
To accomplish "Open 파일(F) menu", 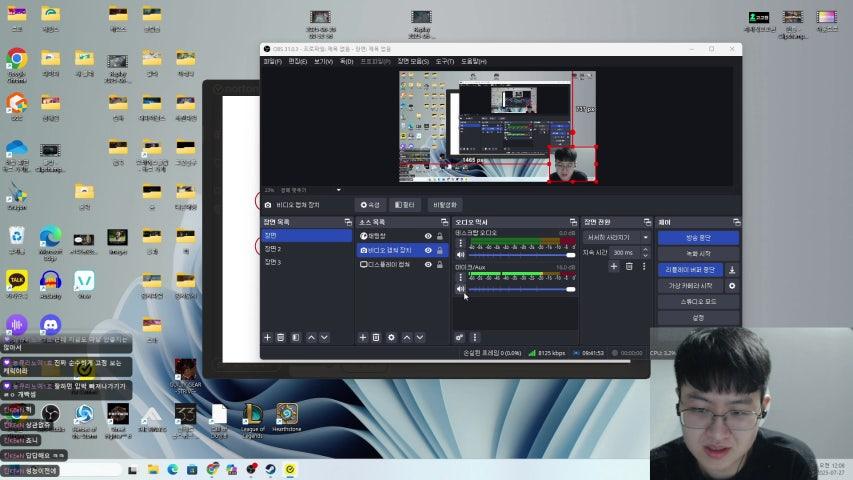I will tap(273, 61).
